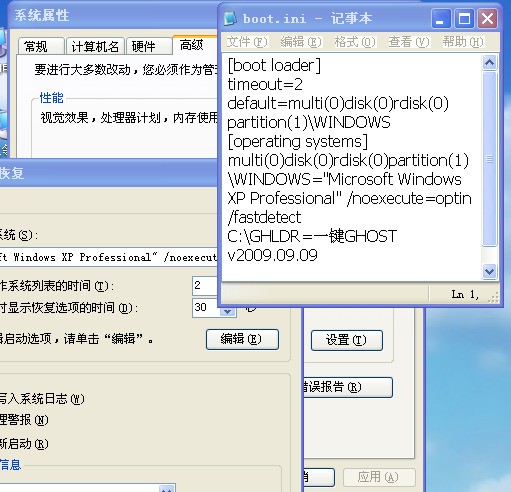The height and width of the screenshot is (492, 511).
Task: Click the 设置(T) button in 系统属性
Action: [x=347, y=340]
